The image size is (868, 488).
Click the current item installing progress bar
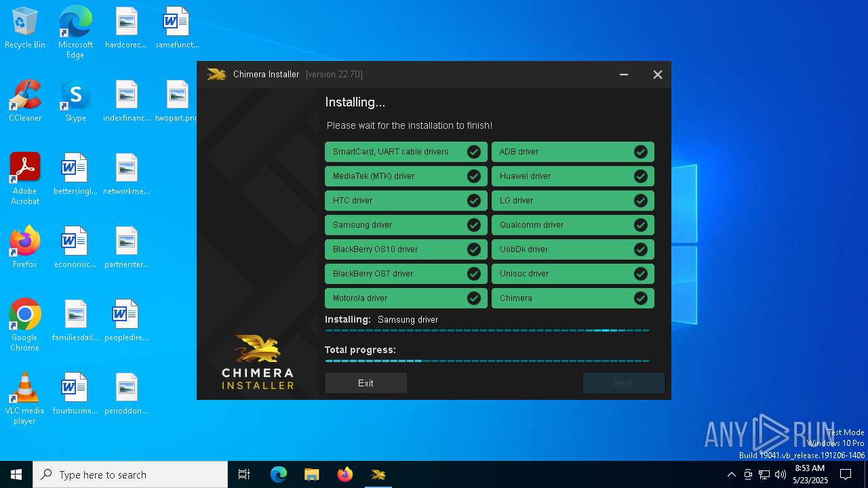click(x=487, y=331)
